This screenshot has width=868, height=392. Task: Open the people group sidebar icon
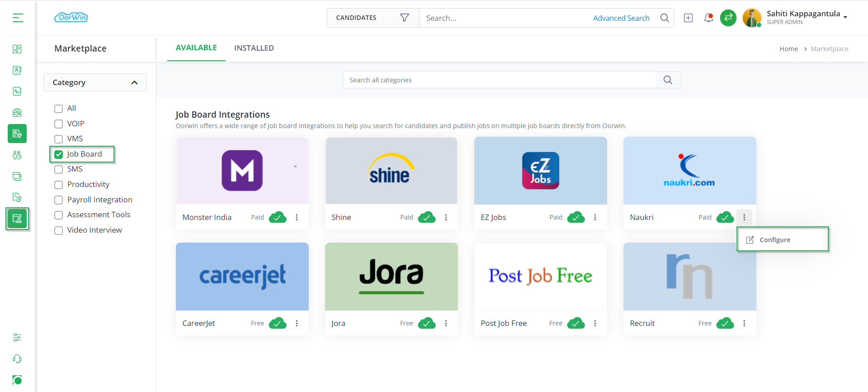17,155
